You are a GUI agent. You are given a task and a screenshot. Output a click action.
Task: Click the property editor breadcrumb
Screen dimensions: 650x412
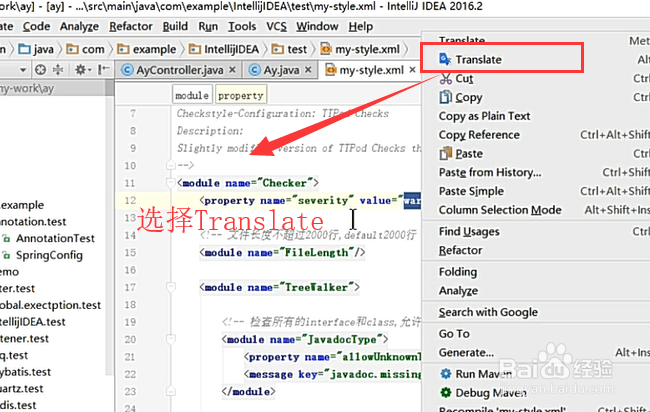241,95
